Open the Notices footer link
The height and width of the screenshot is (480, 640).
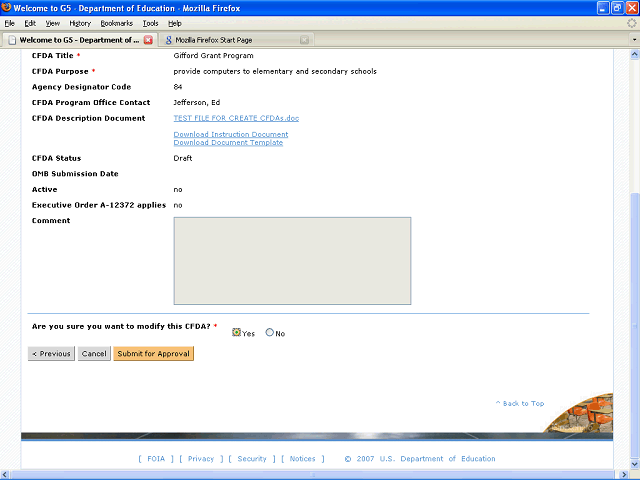pos(302,459)
